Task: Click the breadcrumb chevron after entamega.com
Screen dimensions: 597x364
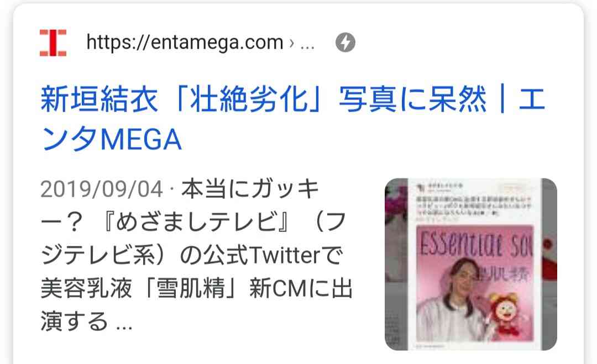Action: click(x=292, y=43)
